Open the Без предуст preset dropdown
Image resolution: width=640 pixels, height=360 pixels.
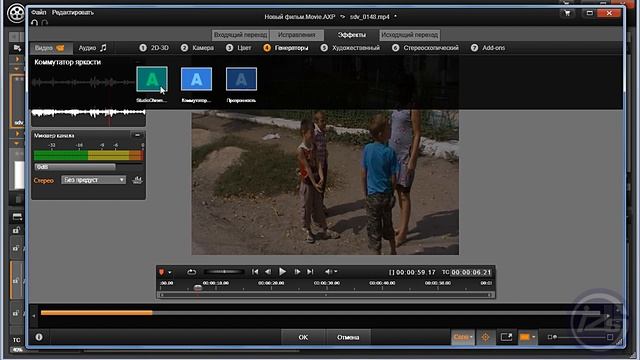coord(93,180)
